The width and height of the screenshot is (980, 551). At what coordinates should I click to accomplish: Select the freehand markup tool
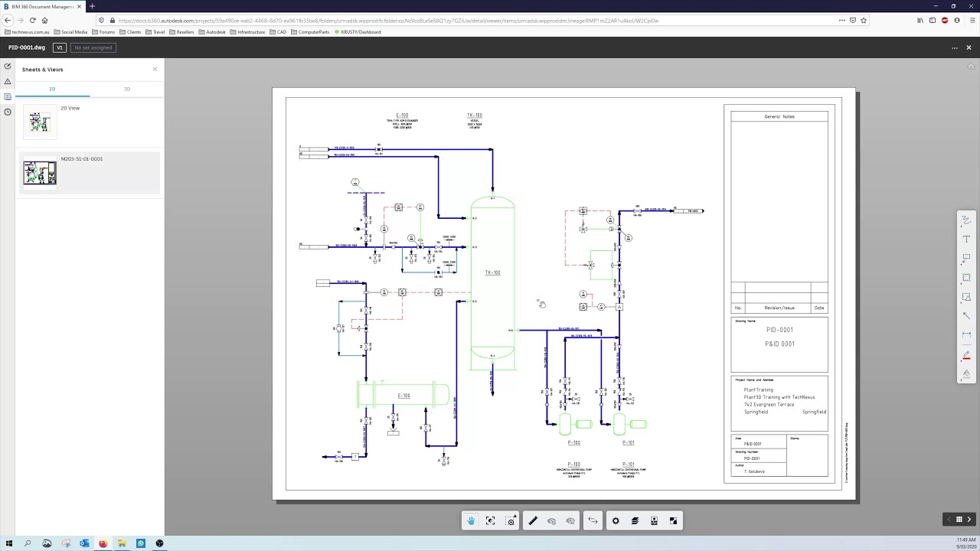966,220
